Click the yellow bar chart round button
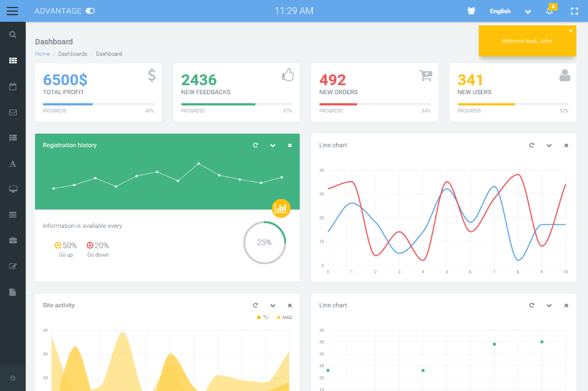 click(x=281, y=208)
